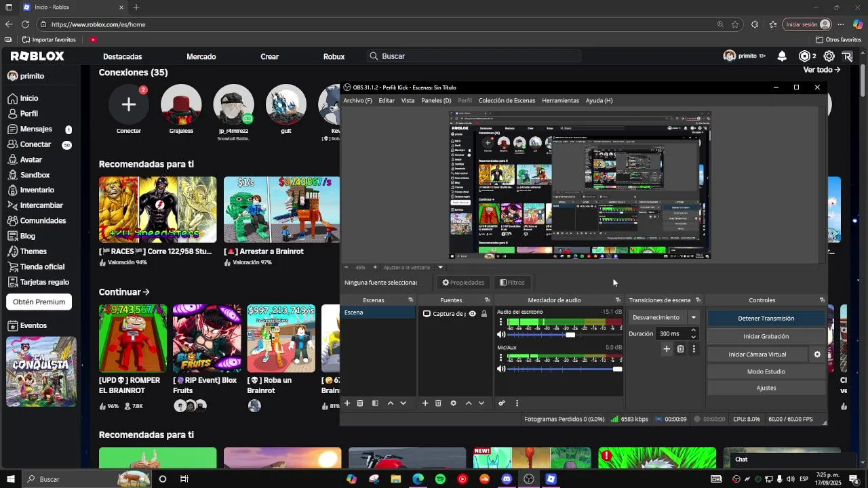Screen dimensions: 868x488
Task: Open Discord from Windows taskbar
Action: (x=507, y=479)
